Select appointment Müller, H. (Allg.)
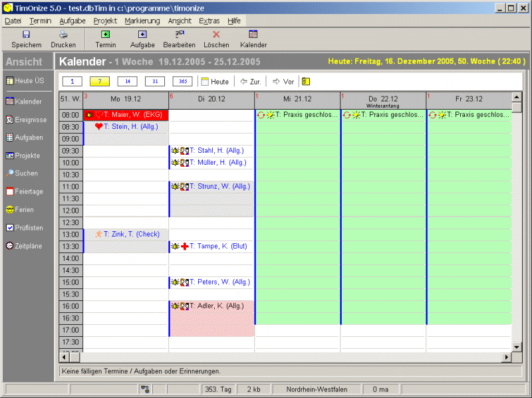This screenshot has width=532, height=398. (211, 163)
